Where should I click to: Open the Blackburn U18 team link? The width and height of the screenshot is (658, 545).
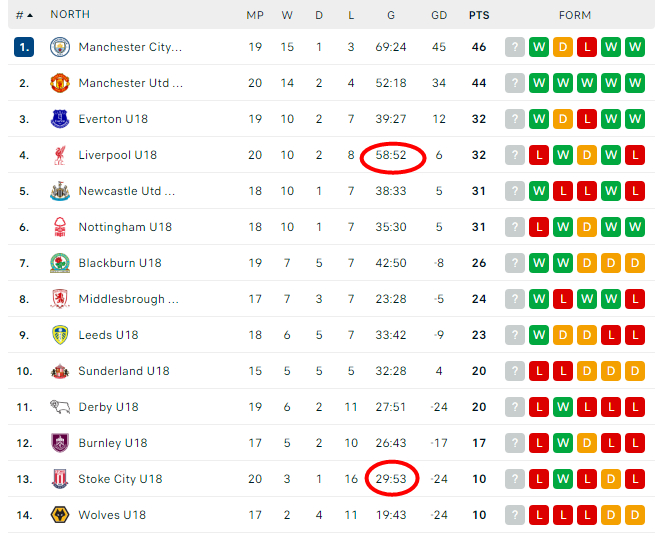point(120,263)
